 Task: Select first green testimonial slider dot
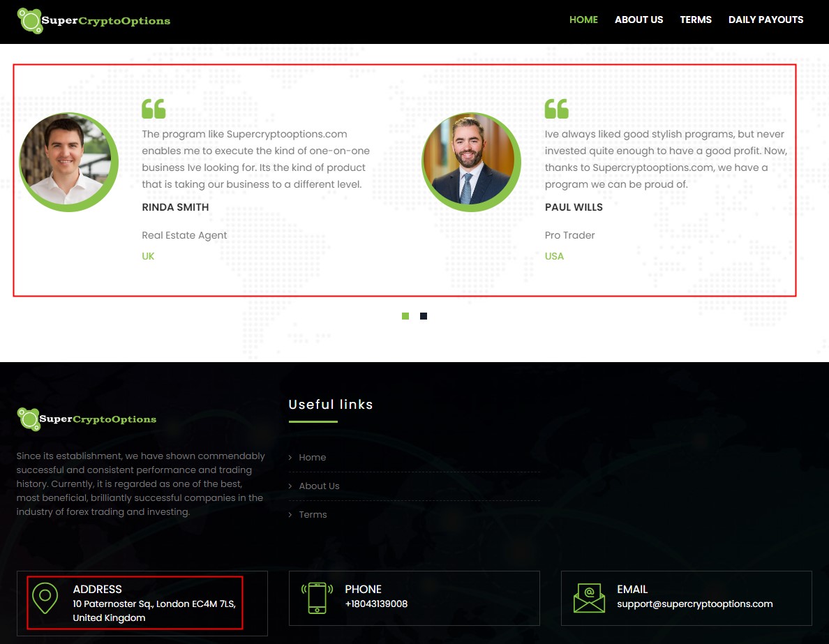pos(405,316)
